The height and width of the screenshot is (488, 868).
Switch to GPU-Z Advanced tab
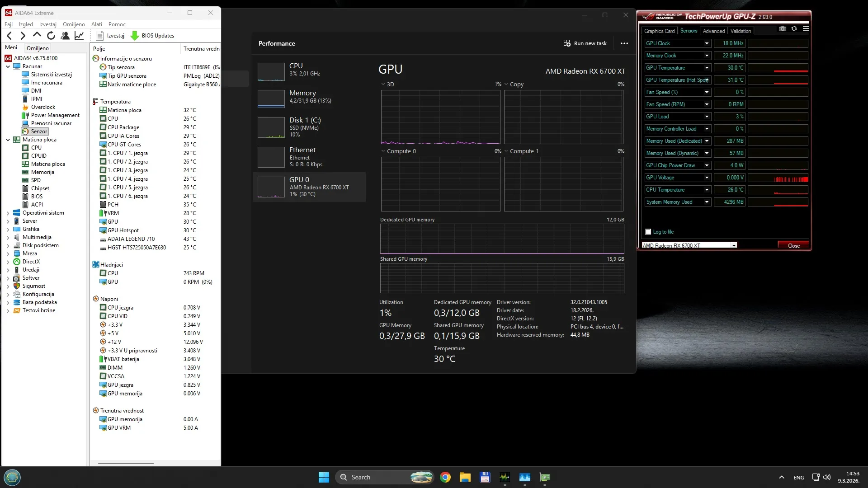[x=713, y=31]
